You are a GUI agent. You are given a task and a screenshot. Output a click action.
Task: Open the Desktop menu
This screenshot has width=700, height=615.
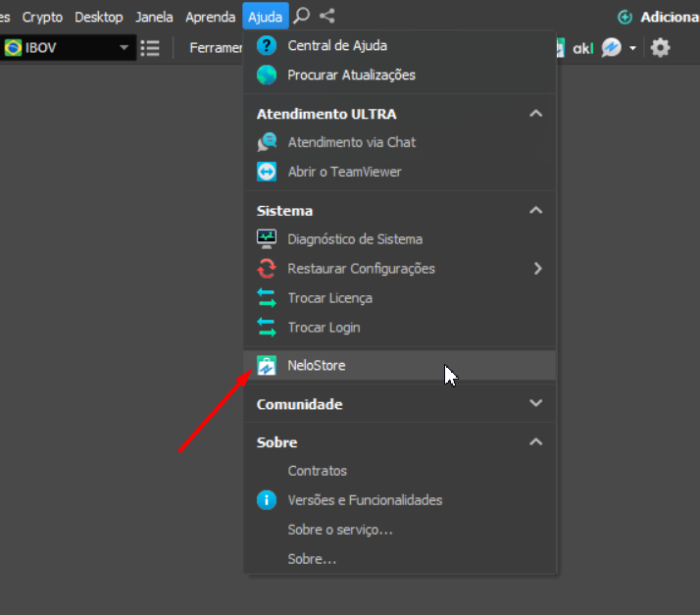click(x=99, y=17)
